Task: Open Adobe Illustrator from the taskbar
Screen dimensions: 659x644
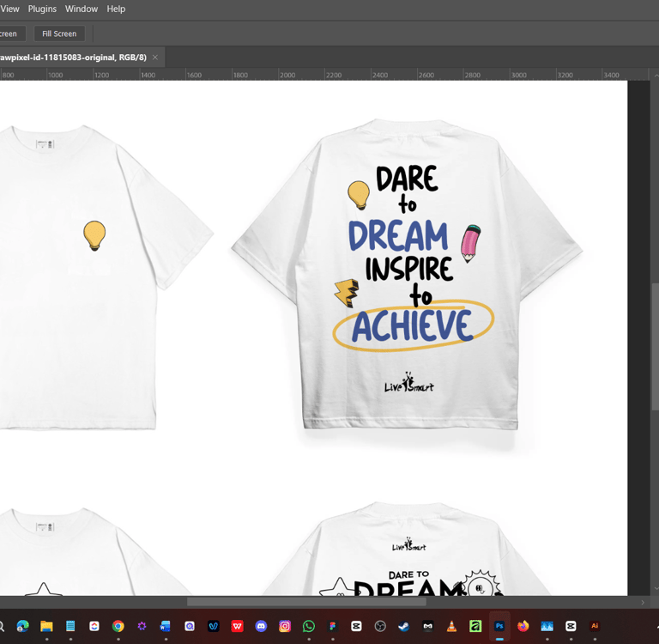Action: [595, 626]
